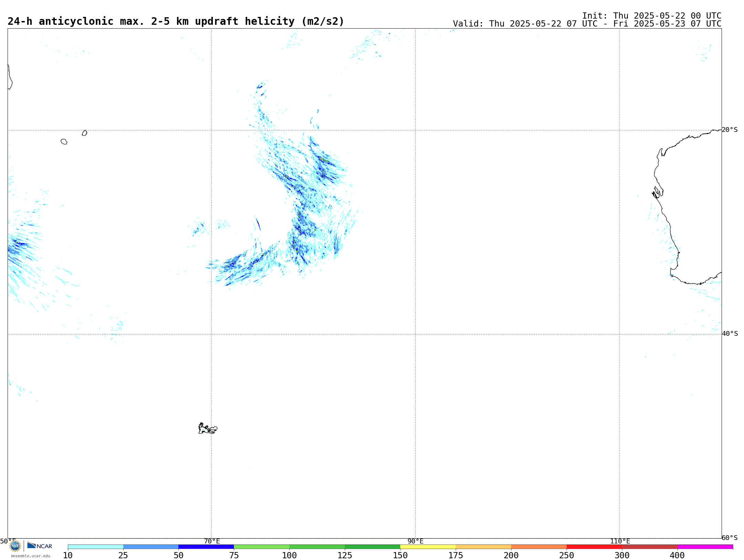Image resolution: width=744 pixels, height=560 pixels.
Task: Select the dark red 300-400 color swatch
Action: tap(650, 547)
